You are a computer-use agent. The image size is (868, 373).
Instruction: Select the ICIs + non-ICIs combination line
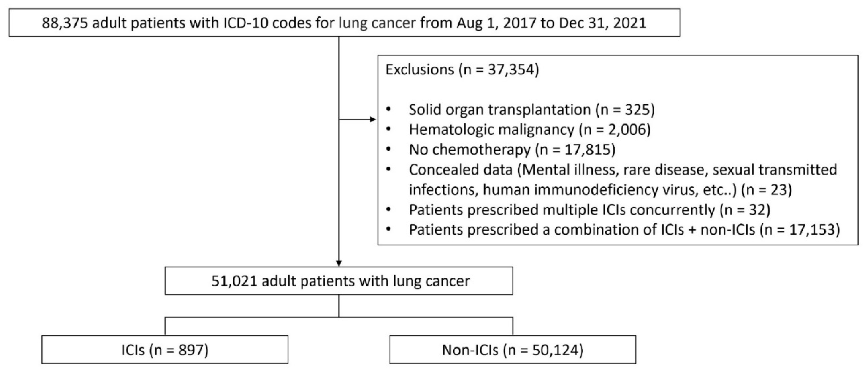624,229
